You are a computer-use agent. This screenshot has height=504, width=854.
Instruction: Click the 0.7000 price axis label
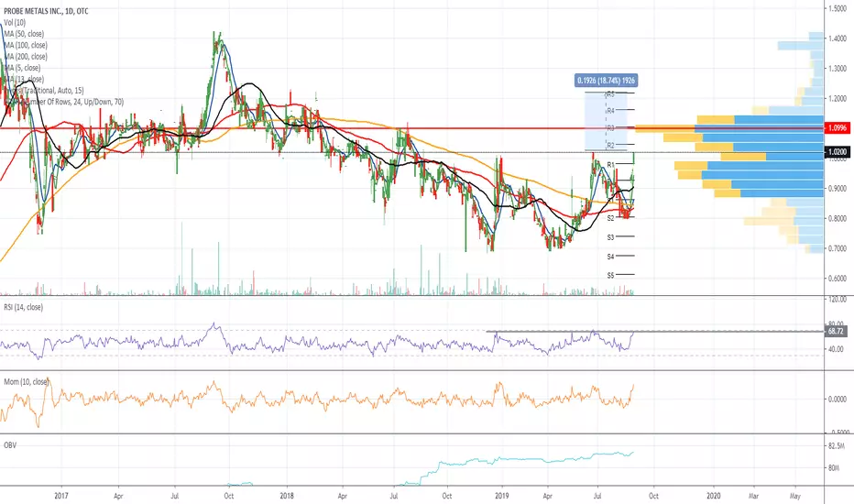coord(838,248)
